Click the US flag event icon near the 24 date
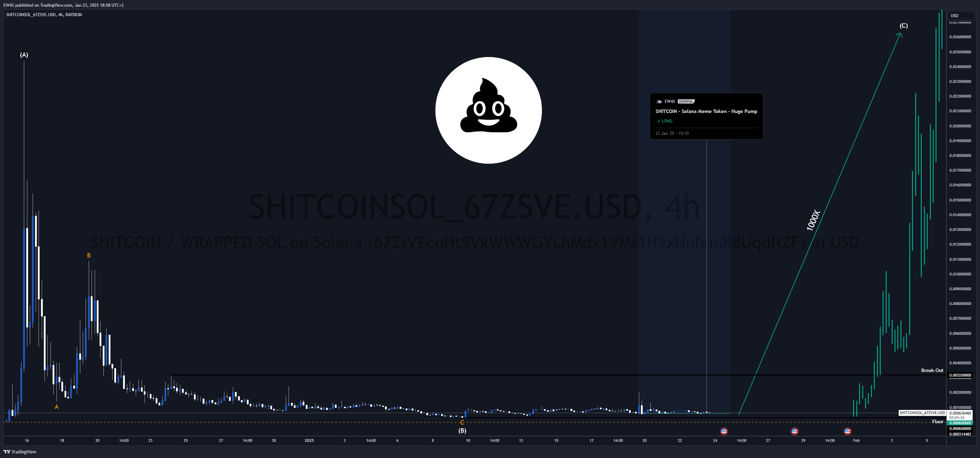 click(x=724, y=431)
